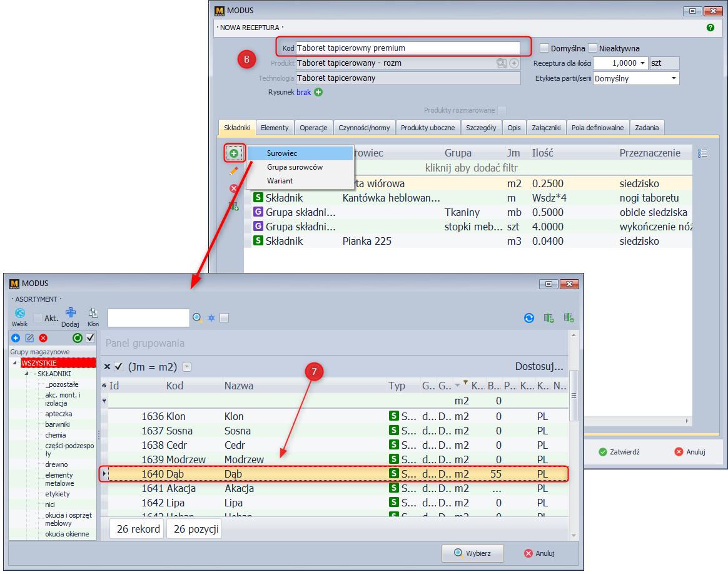This screenshot has width=728, height=574.
Task: Collapse the SKŁADNIKI tree node
Action: [x=28, y=374]
